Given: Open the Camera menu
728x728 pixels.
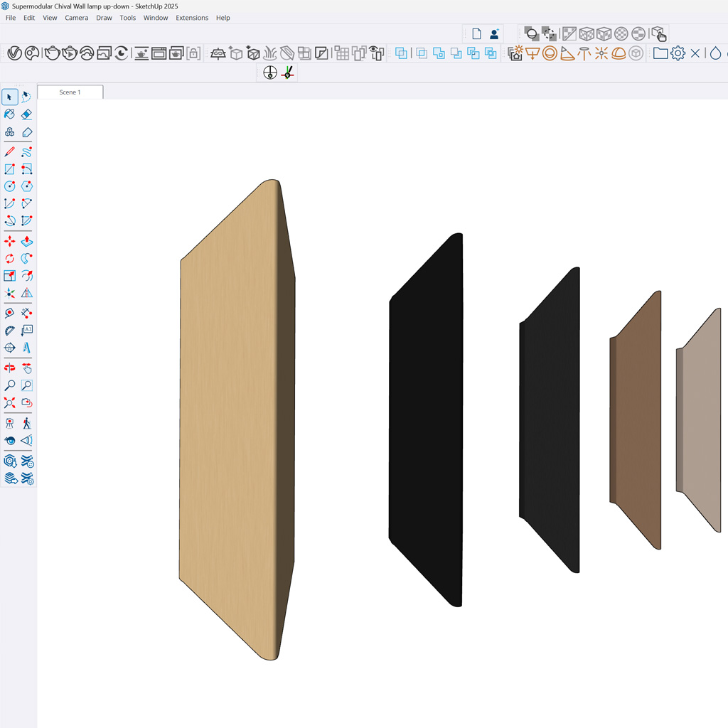Looking at the screenshot, I should 76,18.
